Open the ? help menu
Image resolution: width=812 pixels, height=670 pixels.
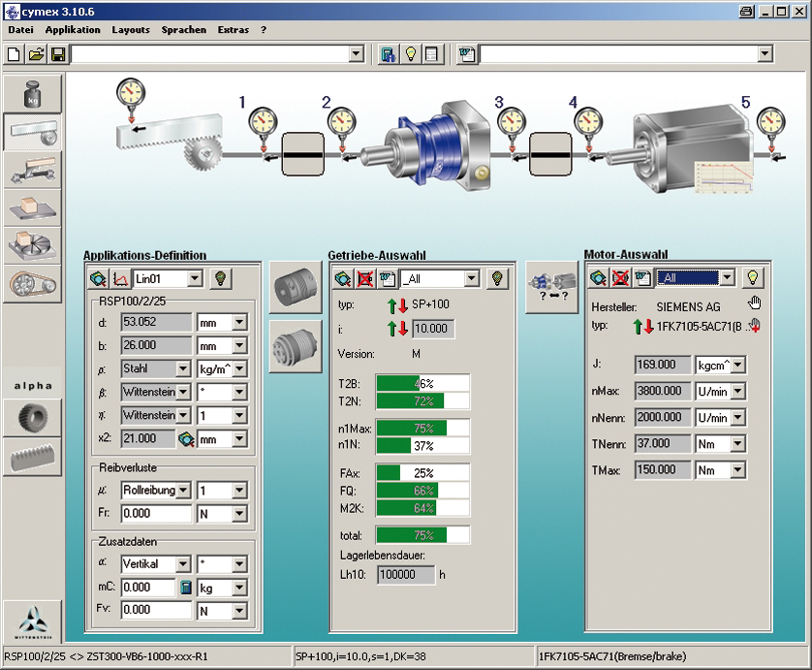(264, 29)
